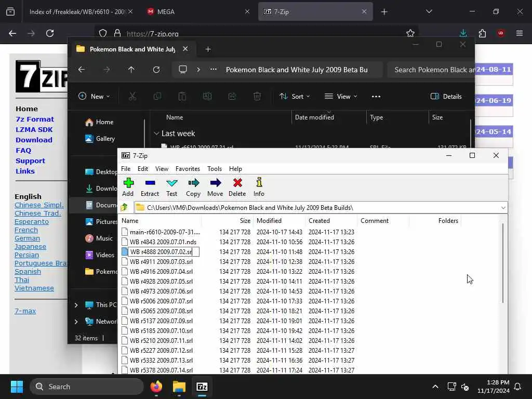
Task: Bookmark this page with the star icon
Action: [x=410, y=33]
